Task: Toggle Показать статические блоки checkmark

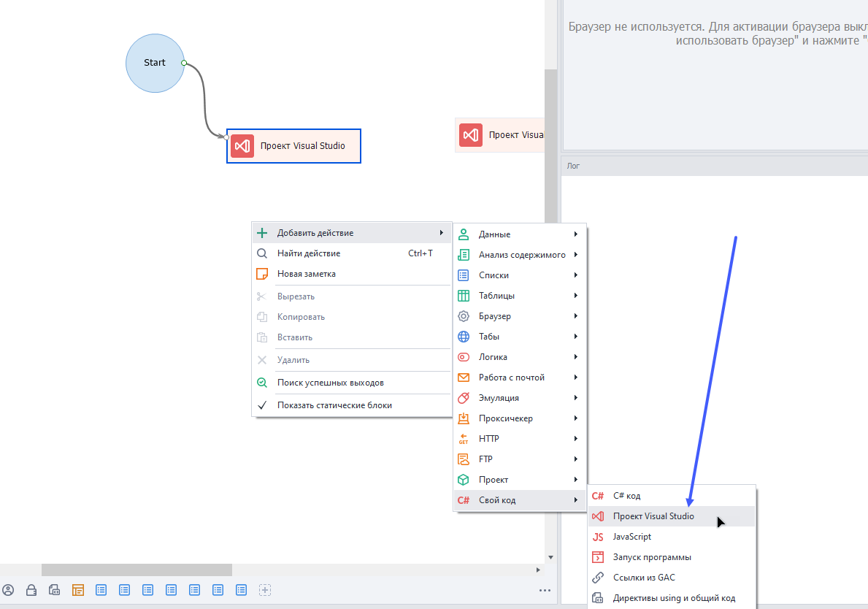Action: pos(352,406)
